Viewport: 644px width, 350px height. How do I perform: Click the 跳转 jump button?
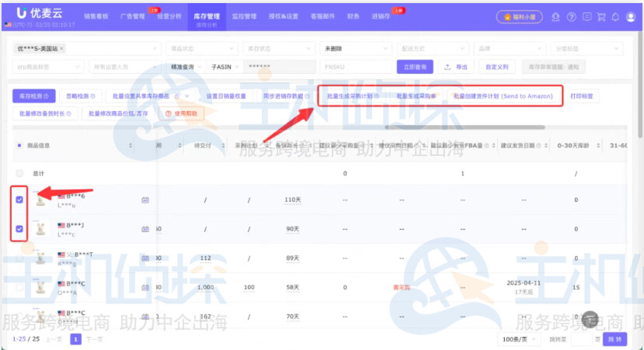(x=614, y=339)
